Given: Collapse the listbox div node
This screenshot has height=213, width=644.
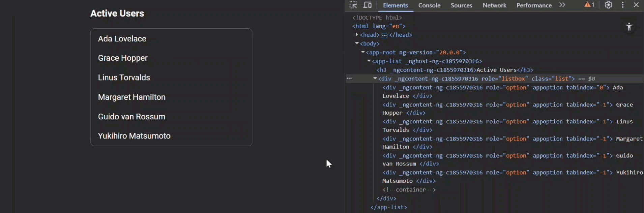Looking at the screenshot, I should pyautogui.click(x=375, y=79).
